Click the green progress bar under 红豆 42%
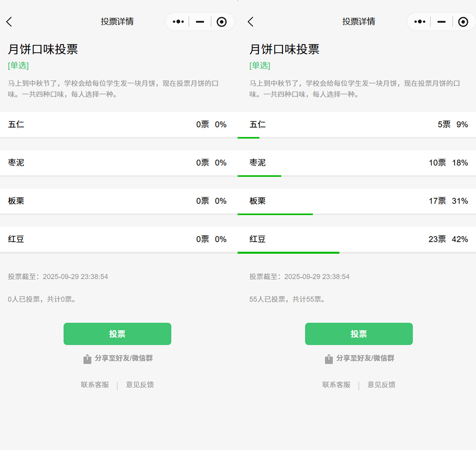476x450 pixels. point(288,252)
